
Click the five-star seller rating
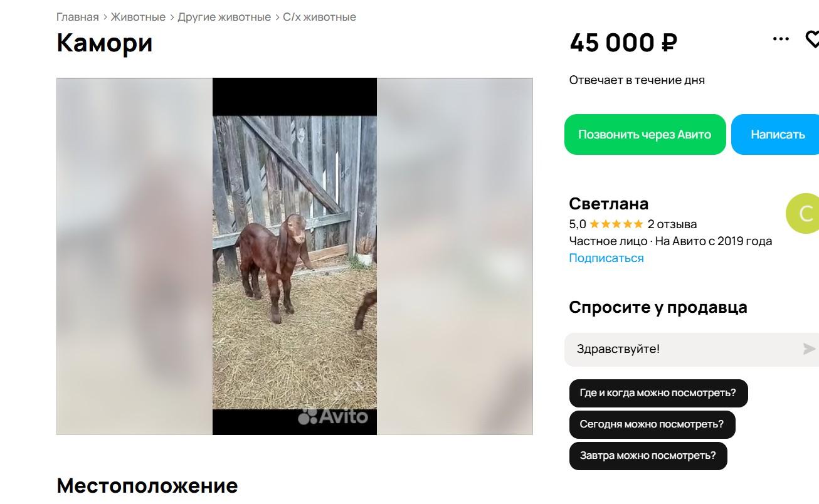tap(616, 224)
